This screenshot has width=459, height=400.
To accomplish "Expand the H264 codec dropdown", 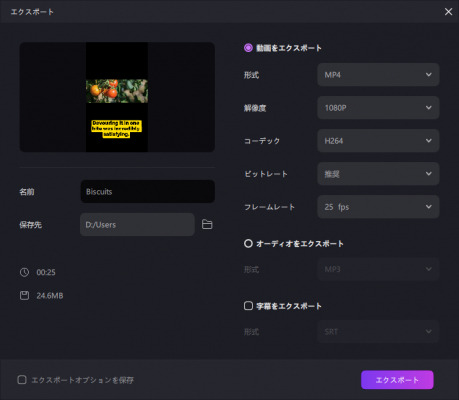I will [x=378, y=141].
